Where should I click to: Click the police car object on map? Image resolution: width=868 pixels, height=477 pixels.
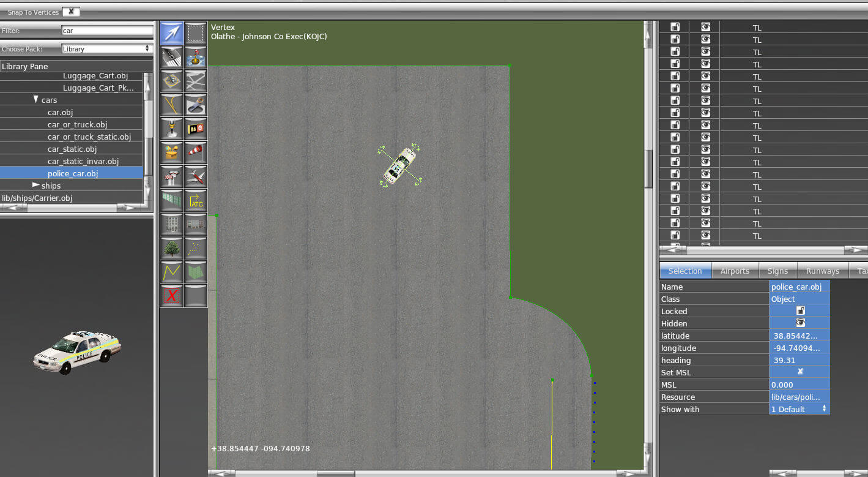(x=400, y=165)
